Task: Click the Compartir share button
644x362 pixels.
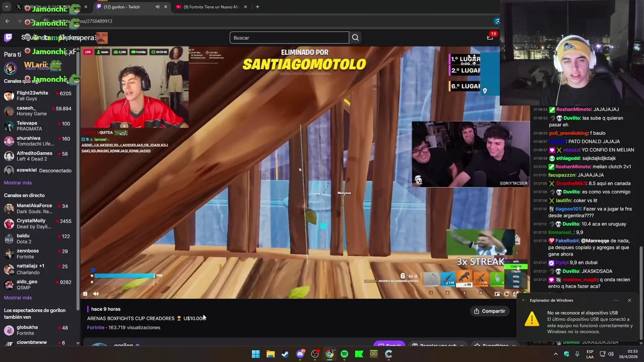Action: [490, 311]
